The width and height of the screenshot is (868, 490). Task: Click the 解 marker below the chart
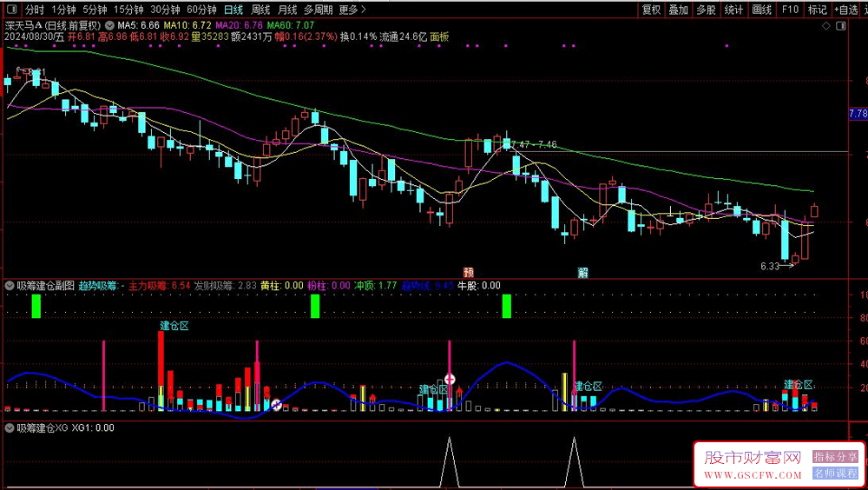[x=583, y=272]
